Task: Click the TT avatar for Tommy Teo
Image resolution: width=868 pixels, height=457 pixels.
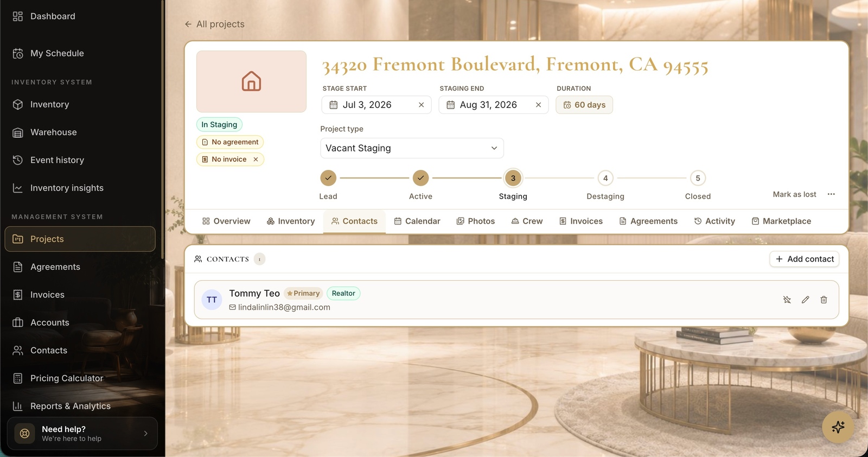Action: [212, 300]
